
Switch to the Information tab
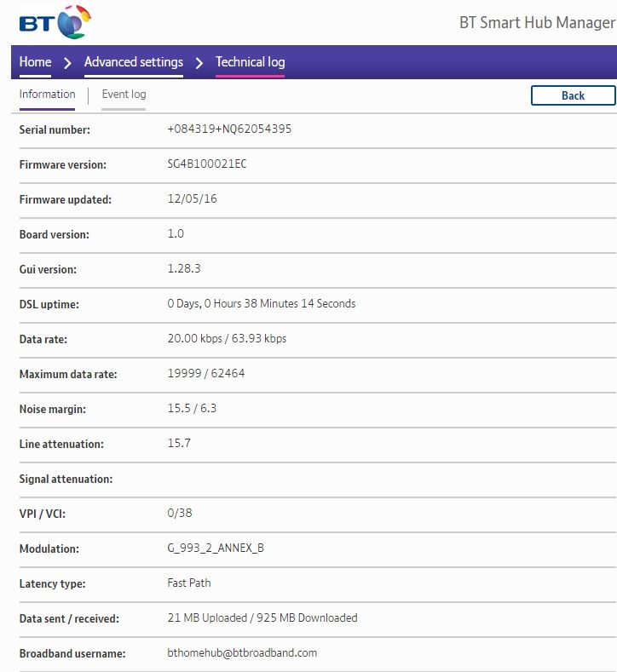pyautogui.click(x=47, y=95)
